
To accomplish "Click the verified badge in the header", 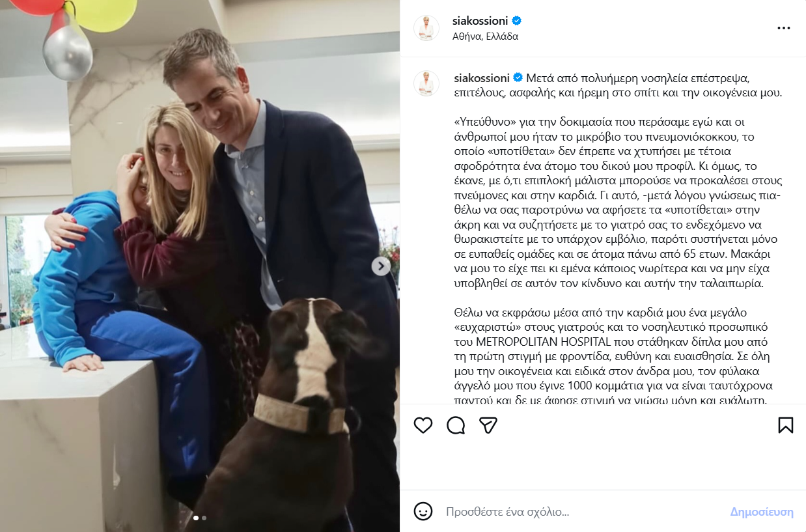I will (x=517, y=21).
